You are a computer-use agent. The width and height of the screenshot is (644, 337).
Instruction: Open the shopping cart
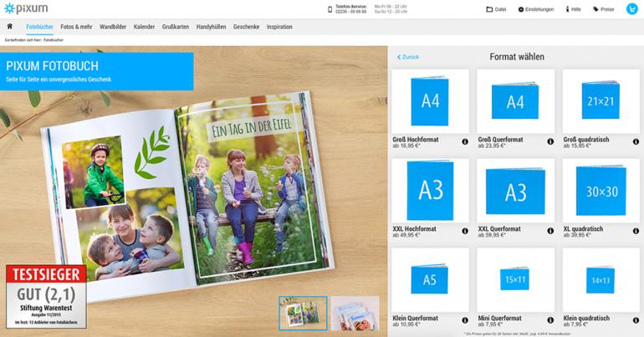(x=631, y=9)
